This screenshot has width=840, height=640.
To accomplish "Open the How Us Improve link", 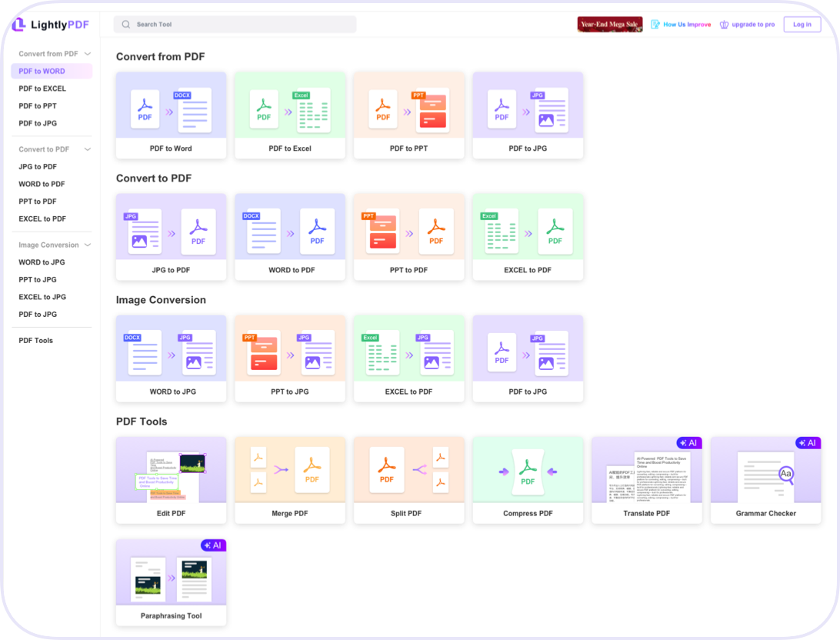I will [681, 25].
